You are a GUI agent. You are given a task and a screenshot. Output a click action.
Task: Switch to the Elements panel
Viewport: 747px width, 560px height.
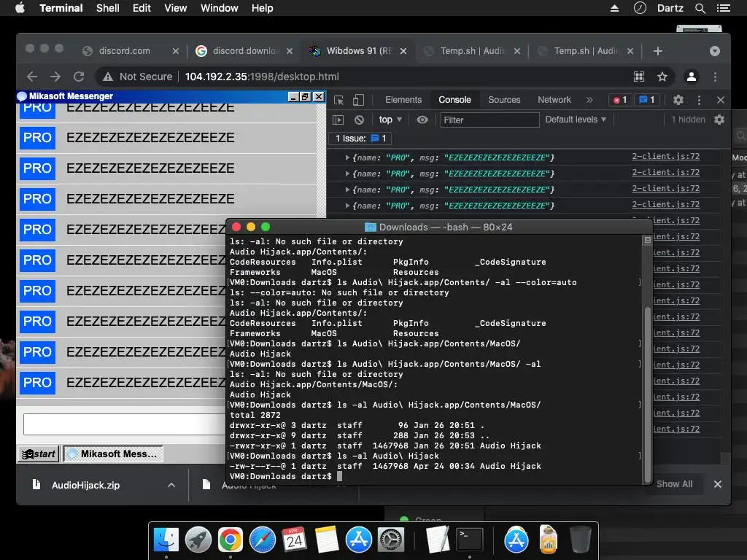coord(403,100)
